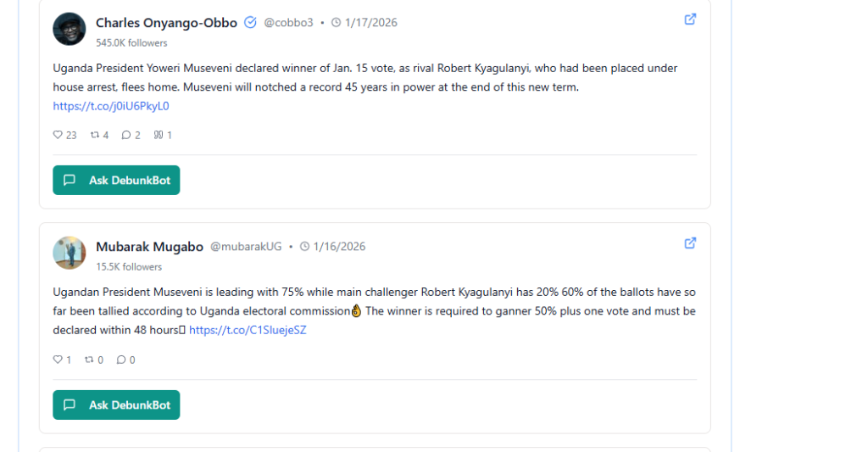Screen dimensions: 868x452
Task: Click heart icon on Mubarak Mugabo post
Action: click(58, 360)
